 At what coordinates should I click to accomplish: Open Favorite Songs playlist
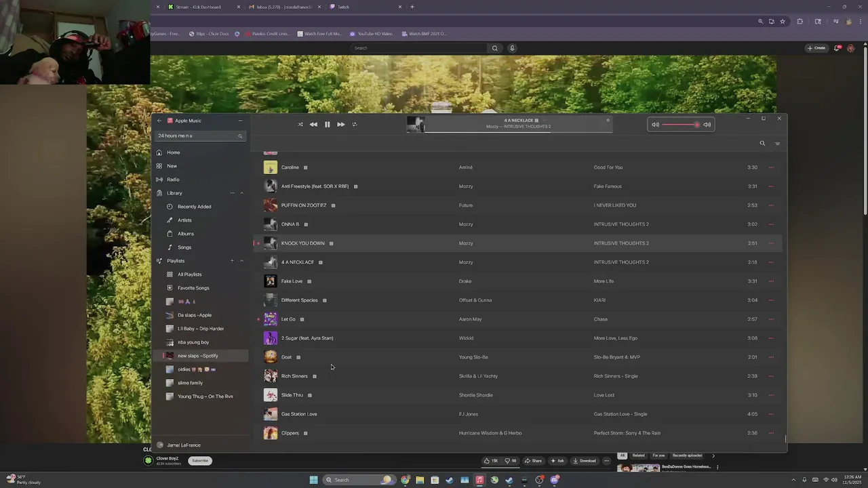pyautogui.click(x=193, y=288)
